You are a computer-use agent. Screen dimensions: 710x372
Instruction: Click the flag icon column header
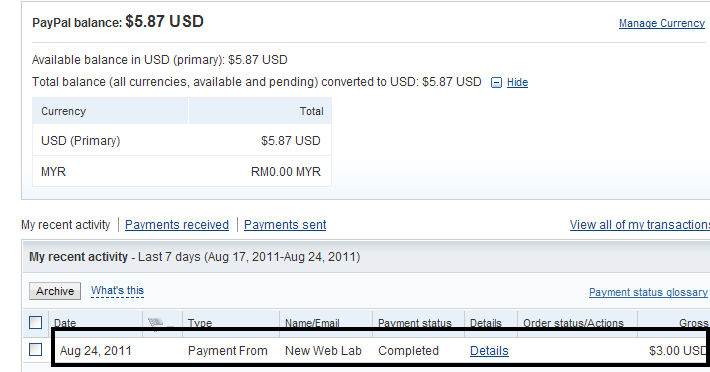pos(156,323)
